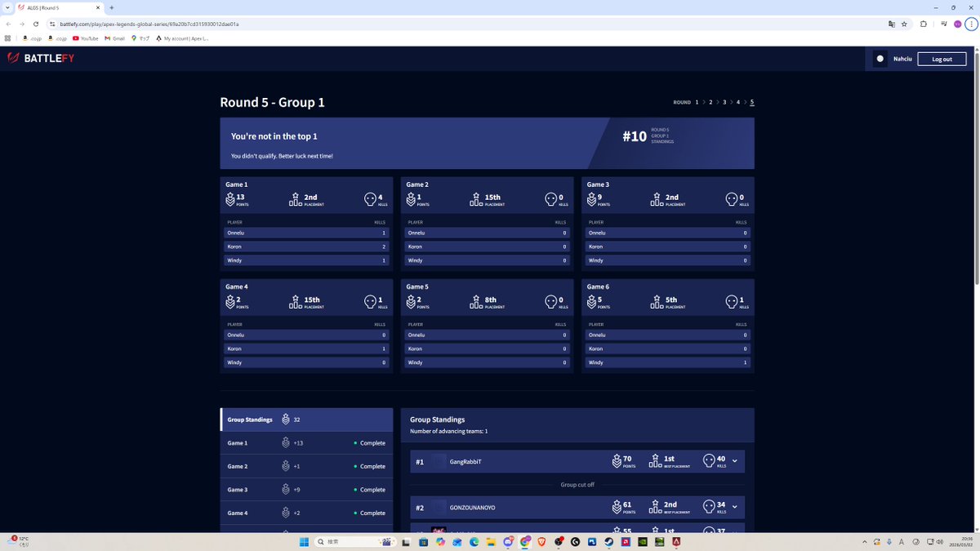Select Round 5 in round navigation
Viewport: 980px width, 551px height.
pyautogui.click(x=752, y=102)
